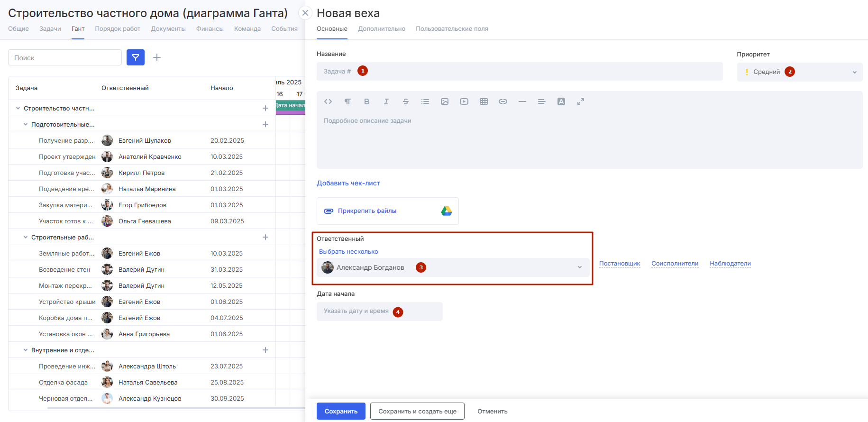Insert video via editor toolbar icon
Screen dimensions: 868x422
pos(464,101)
